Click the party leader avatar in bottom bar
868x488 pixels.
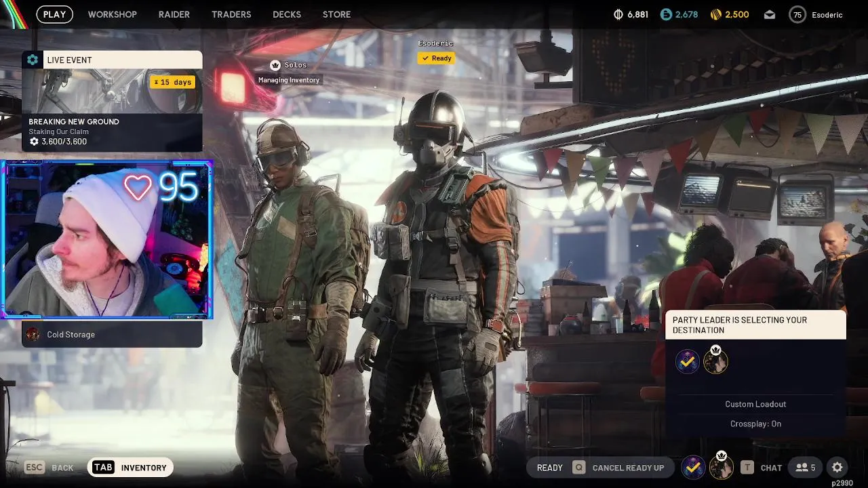tap(721, 466)
